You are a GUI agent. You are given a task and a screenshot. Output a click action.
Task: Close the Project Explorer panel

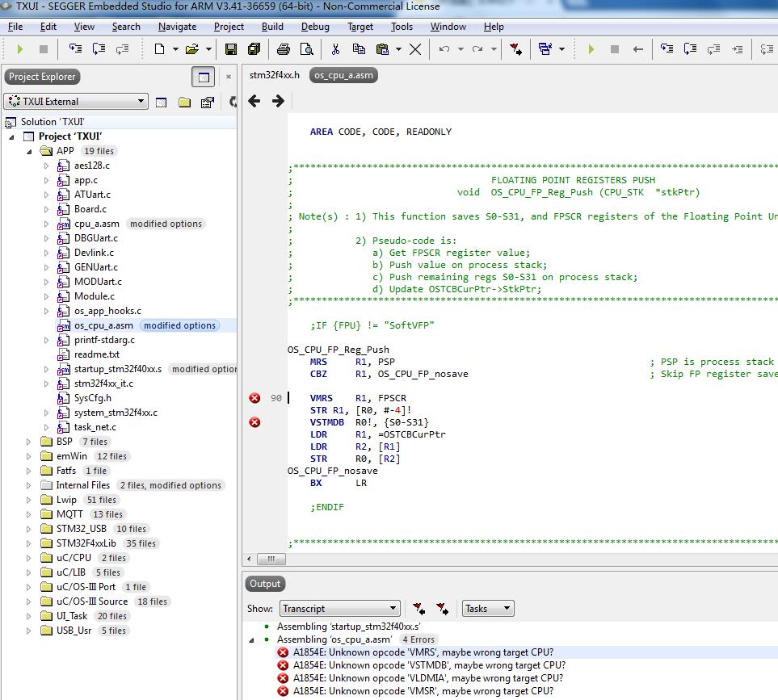(x=229, y=77)
